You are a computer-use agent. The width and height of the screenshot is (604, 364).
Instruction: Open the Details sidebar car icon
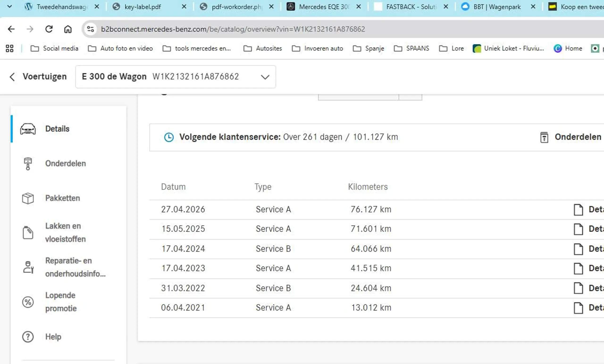[x=28, y=129]
